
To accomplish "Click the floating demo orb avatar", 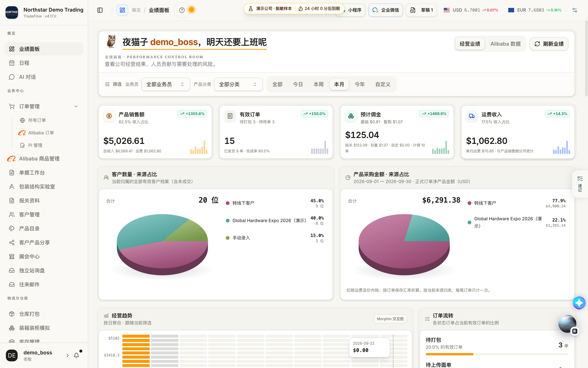I will (x=567, y=324).
